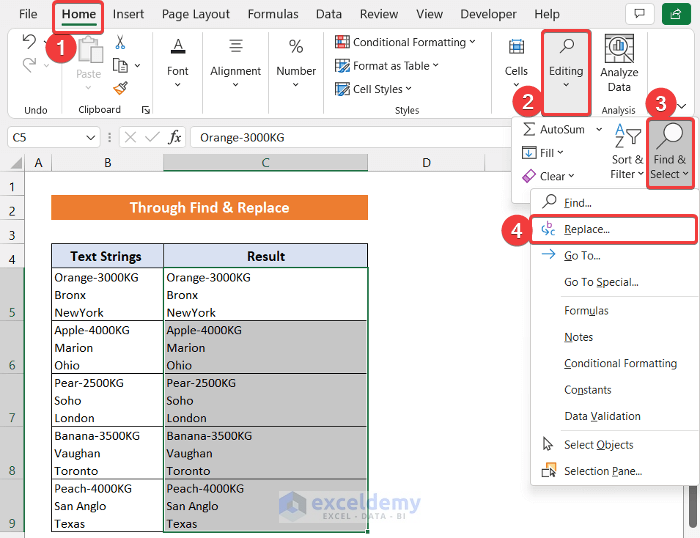Click the Redo arrow icon

pyautogui.click(x=29, y=65)
